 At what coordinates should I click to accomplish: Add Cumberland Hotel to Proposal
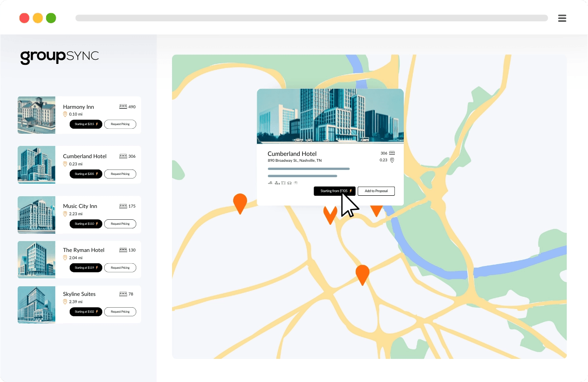click(x=376, y=191)
